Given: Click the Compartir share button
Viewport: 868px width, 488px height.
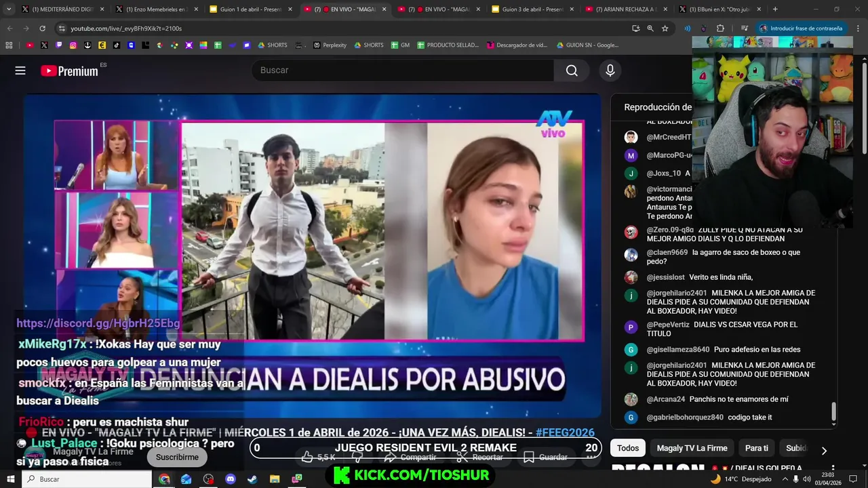Looking at the screenshot, I should click(410, 457).
